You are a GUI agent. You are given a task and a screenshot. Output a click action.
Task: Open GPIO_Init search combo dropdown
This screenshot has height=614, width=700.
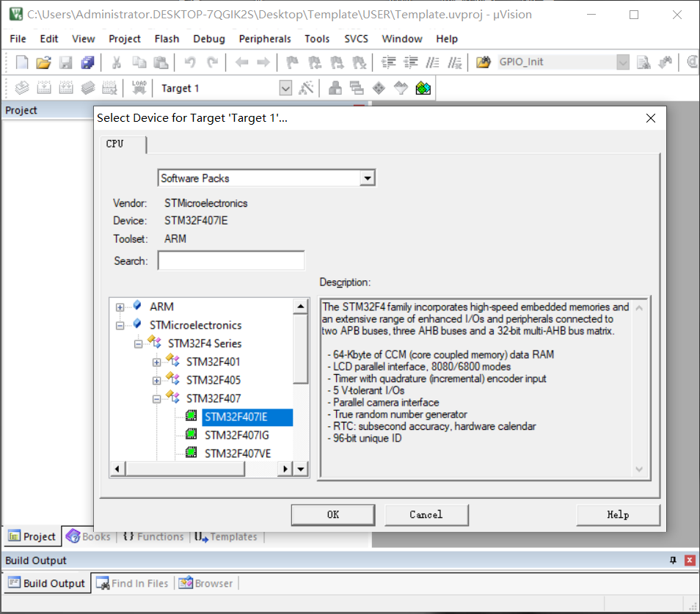pyautogui.click(x=623, y=62)
